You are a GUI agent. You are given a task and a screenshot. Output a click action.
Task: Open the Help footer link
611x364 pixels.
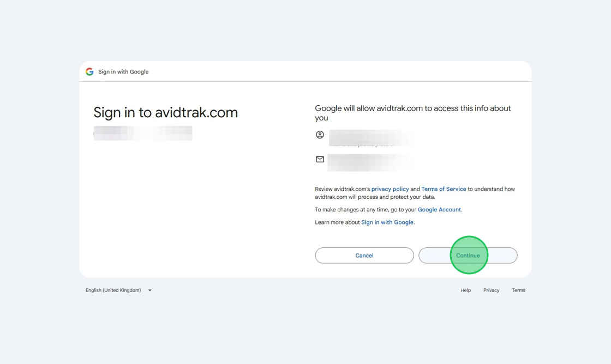pyautogui.click(x=465, y=290)
